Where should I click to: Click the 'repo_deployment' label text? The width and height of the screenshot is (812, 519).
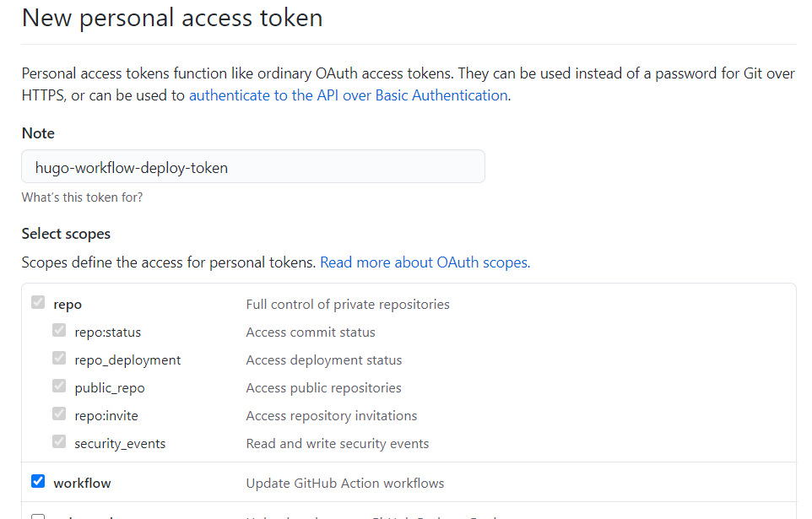pyautogui.click(x=127, y=360)
